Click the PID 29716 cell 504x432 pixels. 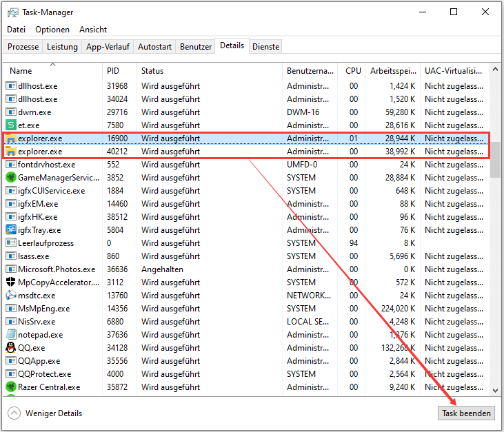coord(117,112)
